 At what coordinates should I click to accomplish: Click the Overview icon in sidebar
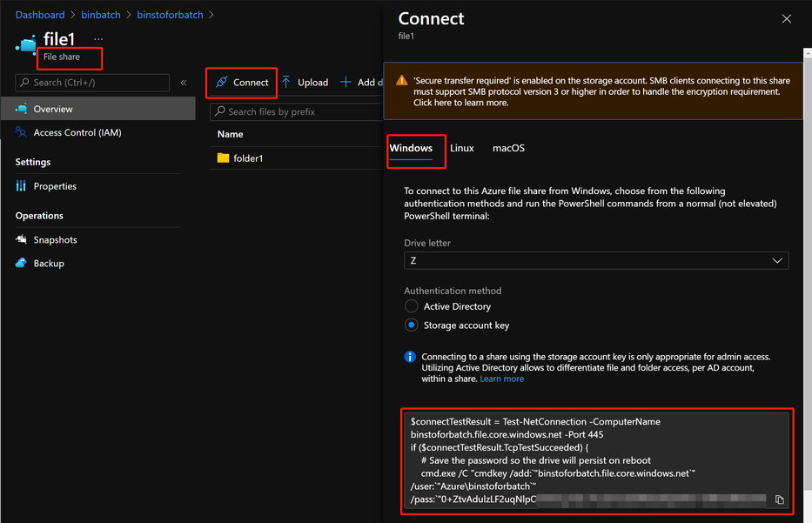tap(21, 109)
